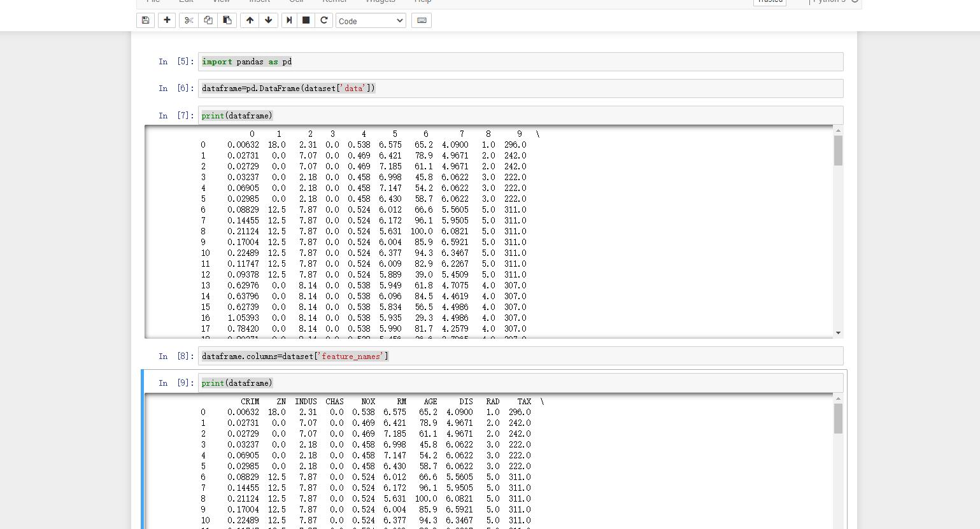
Task: Run the selected cell with the toolbar icon
Action: click(289, 20)
